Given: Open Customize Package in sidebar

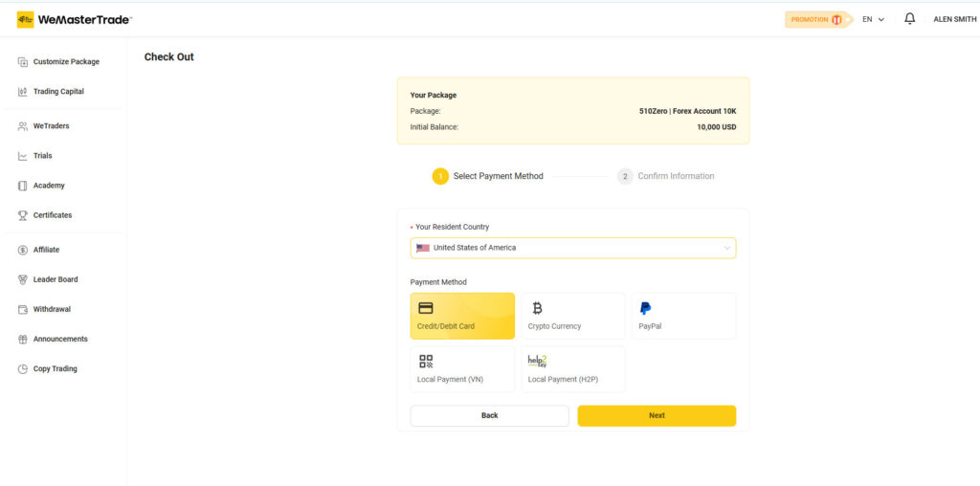Looking at the screenshot, I should [65, 62].
